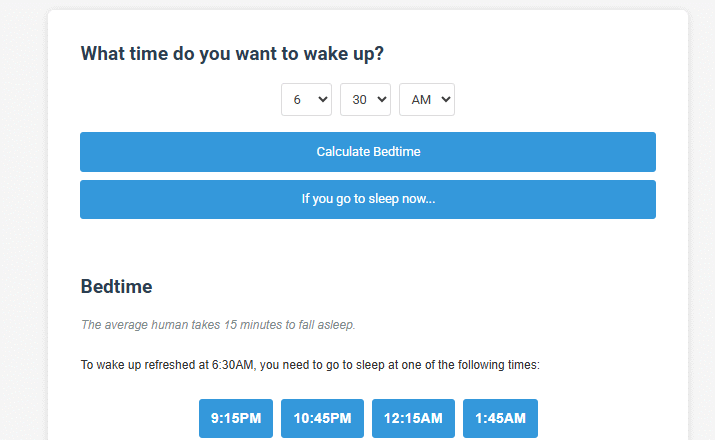Click the italic note about 15 minutes to fall asleep
Screen dimensions: 715x440
point(218,324)
